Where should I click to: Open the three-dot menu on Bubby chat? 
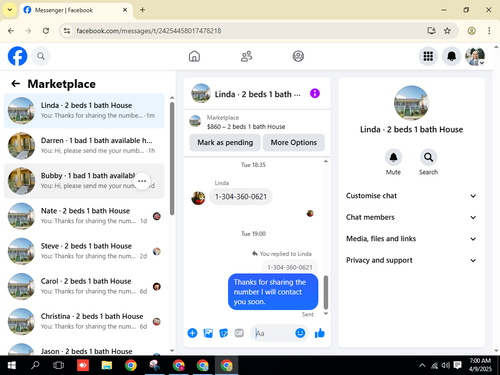[x=142, y=181]
